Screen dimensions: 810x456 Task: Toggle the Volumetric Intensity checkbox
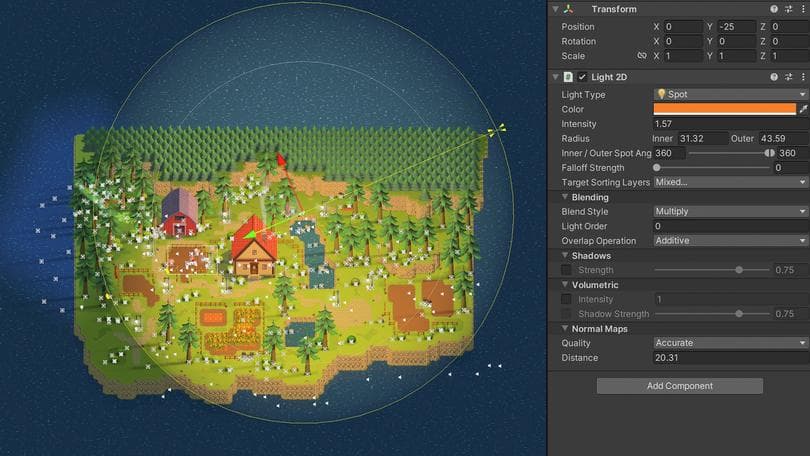click(566, 299)
